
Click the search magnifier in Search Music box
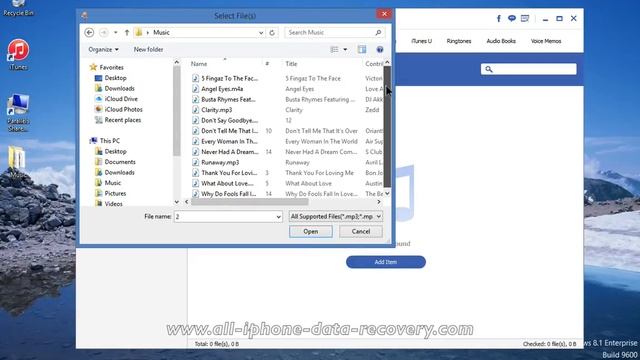point(378,32)
